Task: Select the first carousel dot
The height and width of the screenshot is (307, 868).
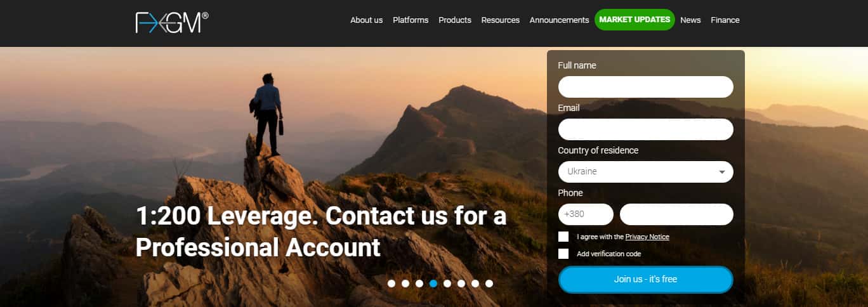Action: [x=391, y=284]
